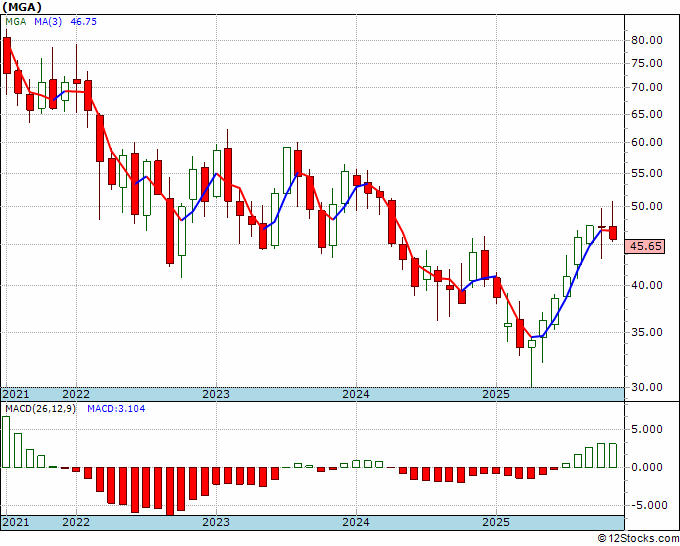
Task: Click 2023 on the MACD timeline
Action: 216,522
